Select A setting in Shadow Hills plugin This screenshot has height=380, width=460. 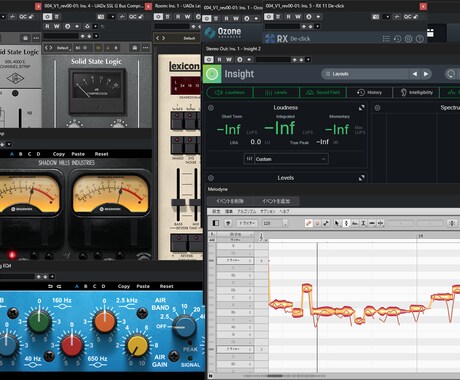(x=12, y=154)
